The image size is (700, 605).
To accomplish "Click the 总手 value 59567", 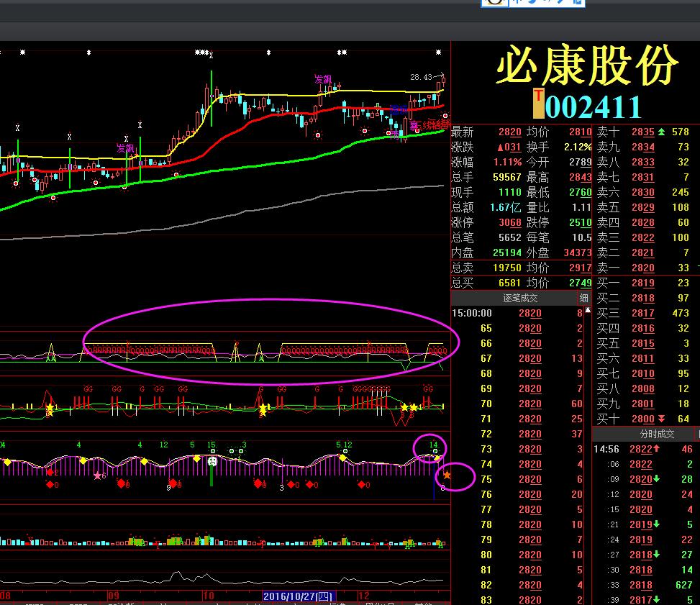I will (506, 177).
